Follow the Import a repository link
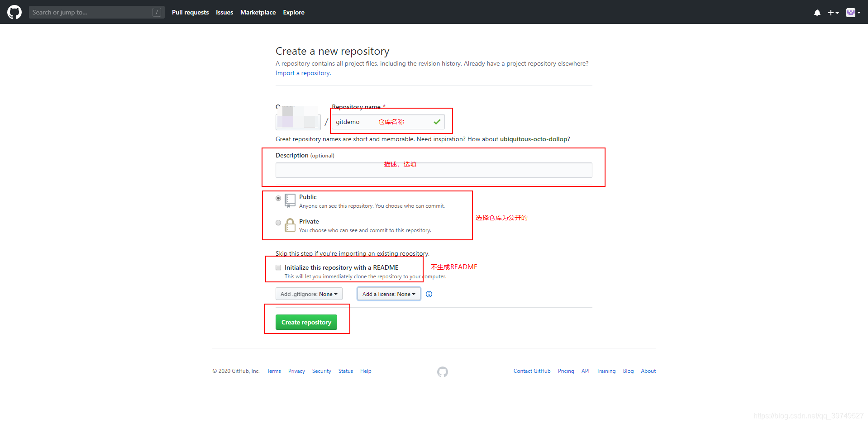This screenshot has height=424, width=868. (x=303, y=73)
